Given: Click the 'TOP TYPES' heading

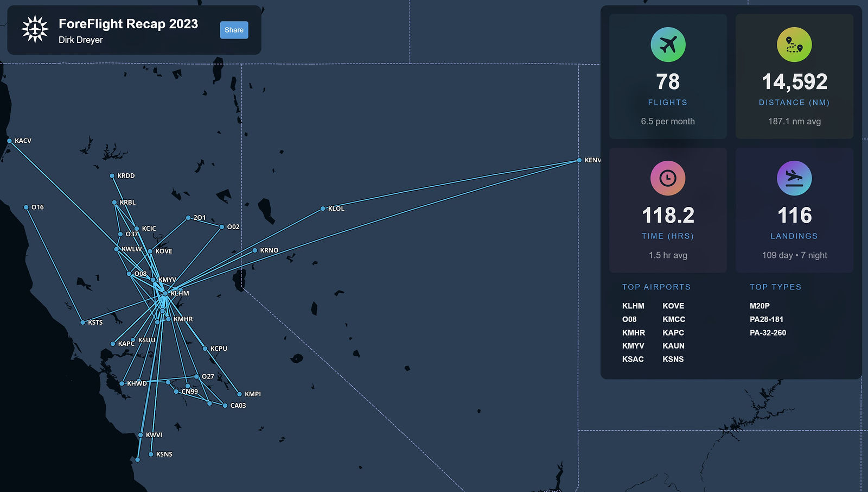Looking at the screenshot, I should (x=775, y=287).
